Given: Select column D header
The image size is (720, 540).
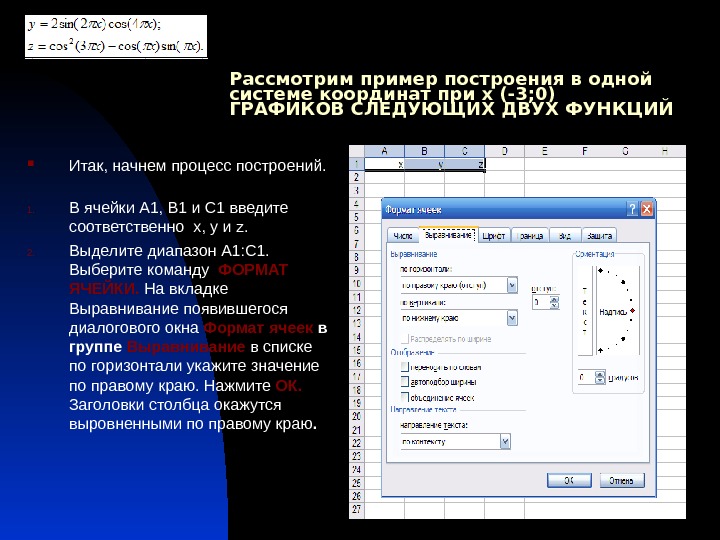Looking at the screenshot, I should pyautogui.click(x=504, y=151).
